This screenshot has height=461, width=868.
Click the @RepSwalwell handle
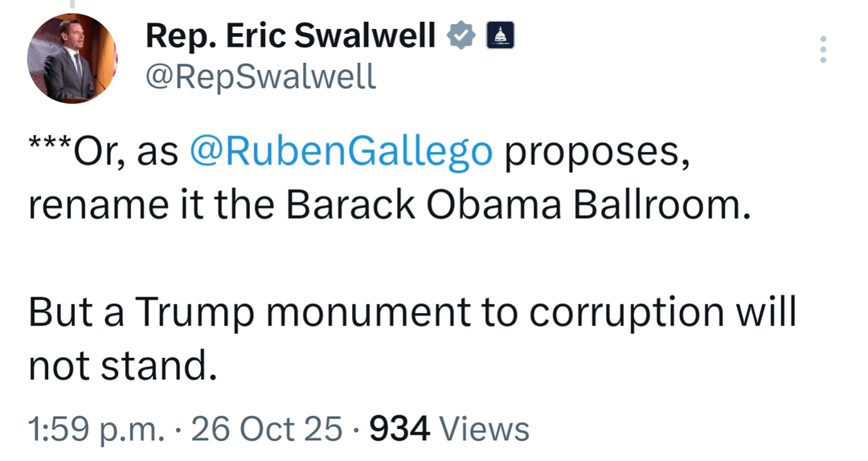260,76
